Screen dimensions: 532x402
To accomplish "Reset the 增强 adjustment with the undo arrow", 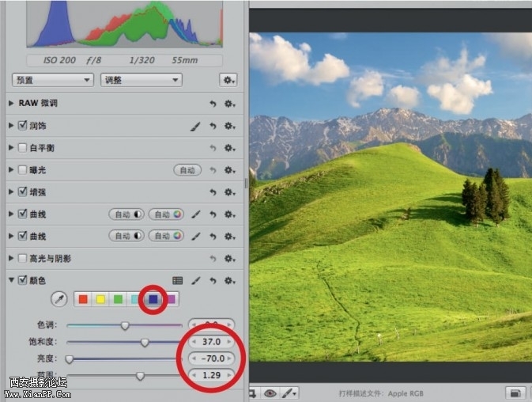I will tap(213, 192).
